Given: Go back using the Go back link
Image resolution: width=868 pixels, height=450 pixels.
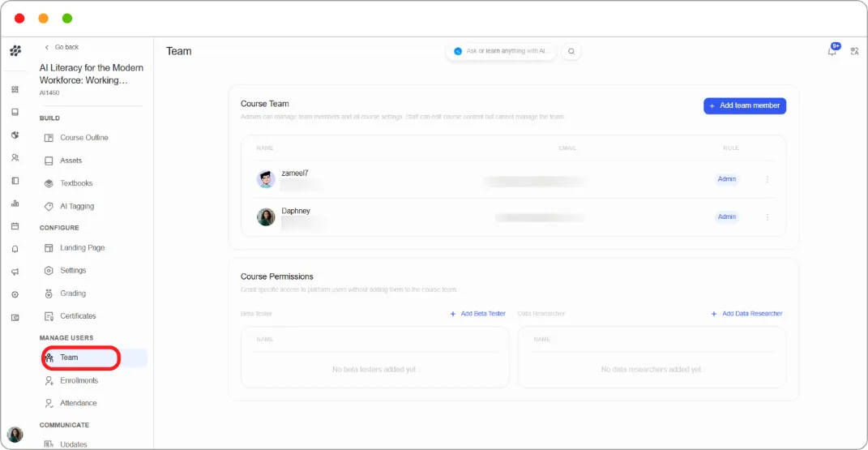Looking at the screenshot, I should tap(62, 47).
